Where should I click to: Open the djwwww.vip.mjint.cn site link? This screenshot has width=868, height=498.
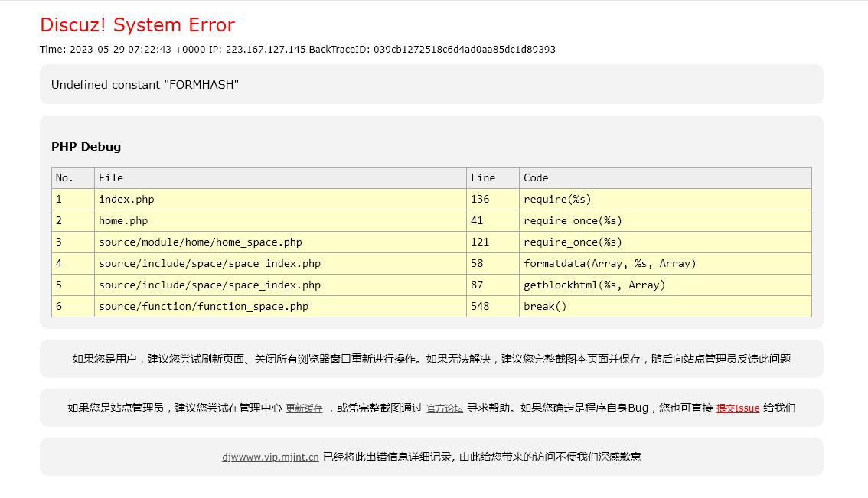click(x=270, y=457)
